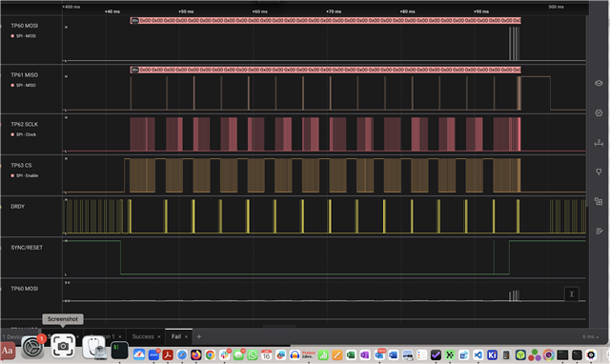Click the MISO decoded 0x00 data bar

(326, 70)
